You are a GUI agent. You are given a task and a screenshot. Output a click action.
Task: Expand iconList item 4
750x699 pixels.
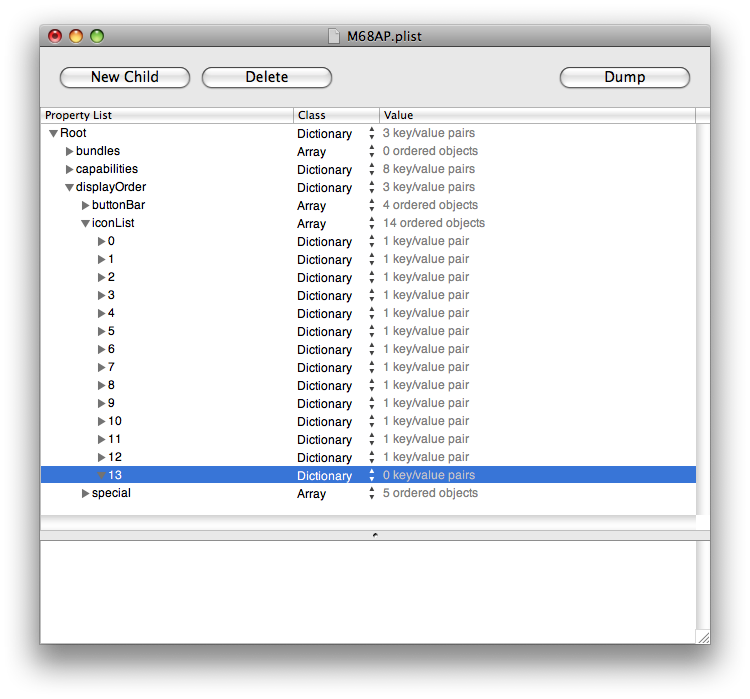click(x=101, y=313)
